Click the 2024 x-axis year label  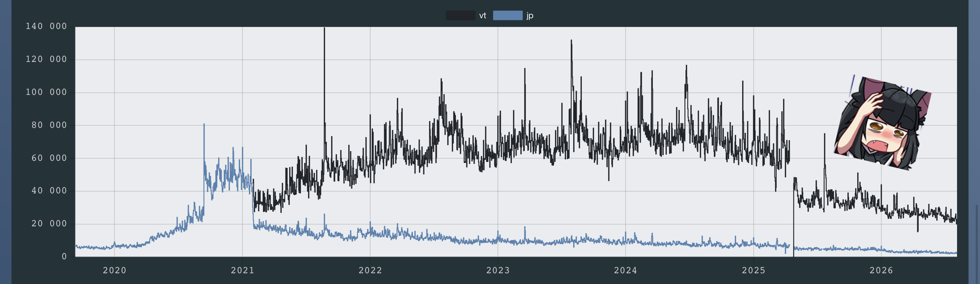coord(626,270)
